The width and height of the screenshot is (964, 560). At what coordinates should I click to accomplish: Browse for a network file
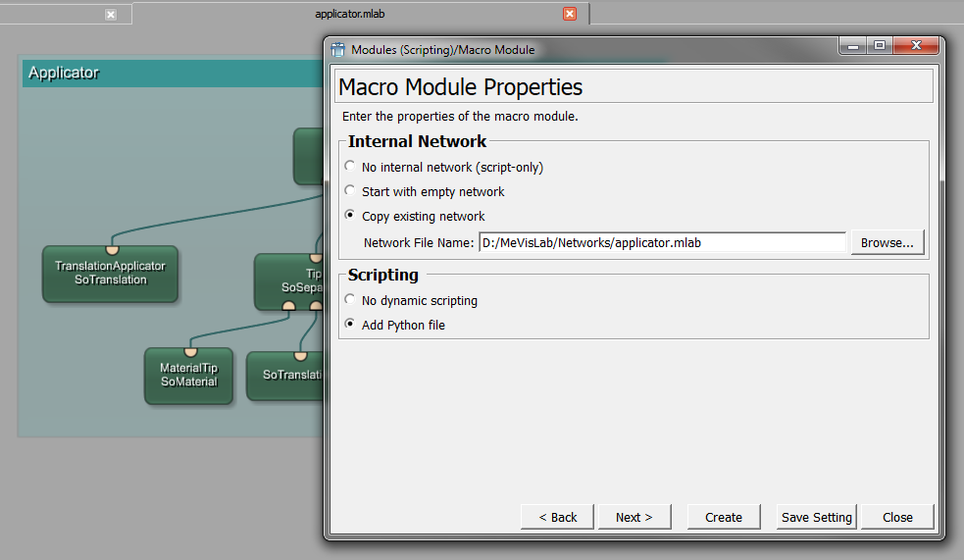click(x=887, y=242)
